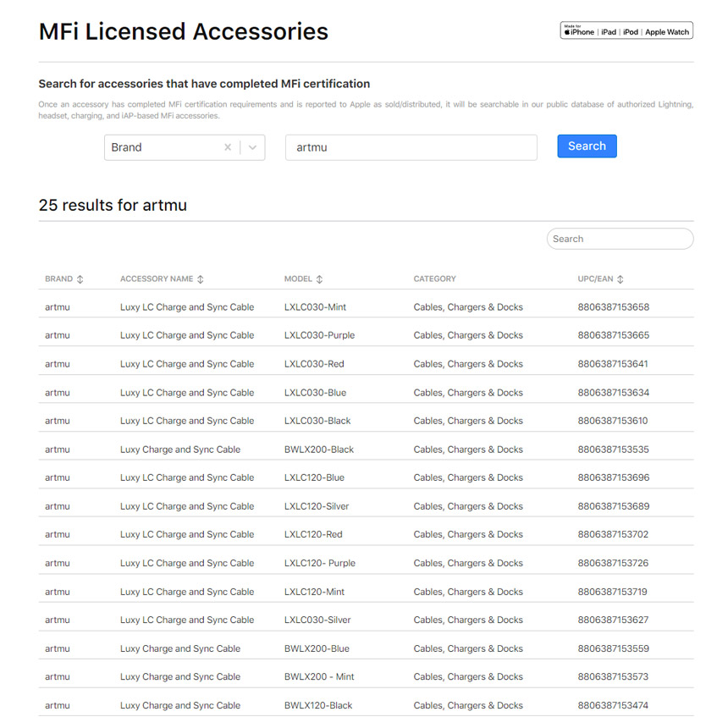This screenshot has width=728, height=728.
Task: Click UPC 8806387153627
Action: pyautogui.click(x=613, y=620)
